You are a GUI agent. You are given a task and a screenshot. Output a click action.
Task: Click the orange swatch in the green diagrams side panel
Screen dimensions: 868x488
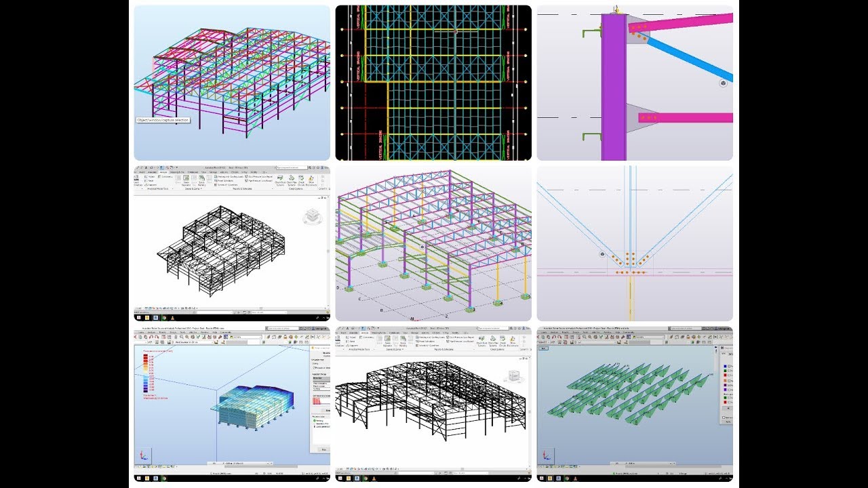click(x=725, y=381)
